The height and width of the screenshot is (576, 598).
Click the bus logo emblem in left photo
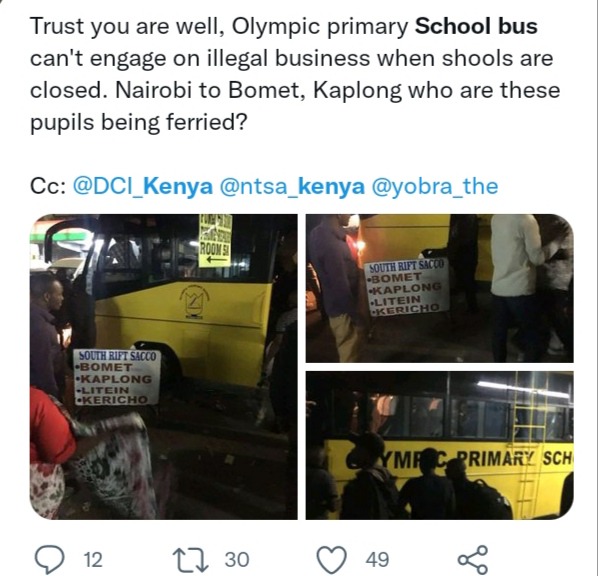coord(195,301)
